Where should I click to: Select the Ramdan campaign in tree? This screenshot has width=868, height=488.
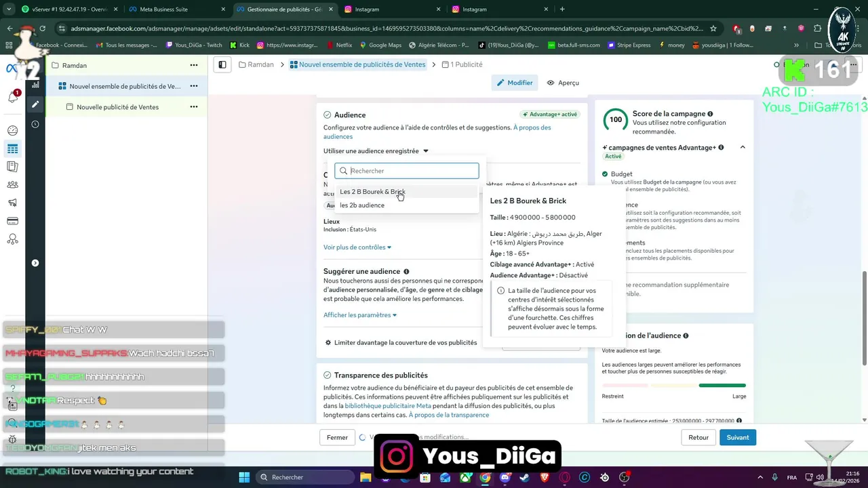pos(125,65)
